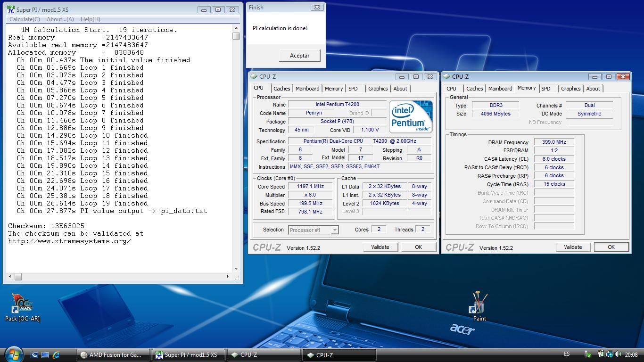Click OK in the Memory tab window
This screenshot has width=644, height=362.
(611, 247)
